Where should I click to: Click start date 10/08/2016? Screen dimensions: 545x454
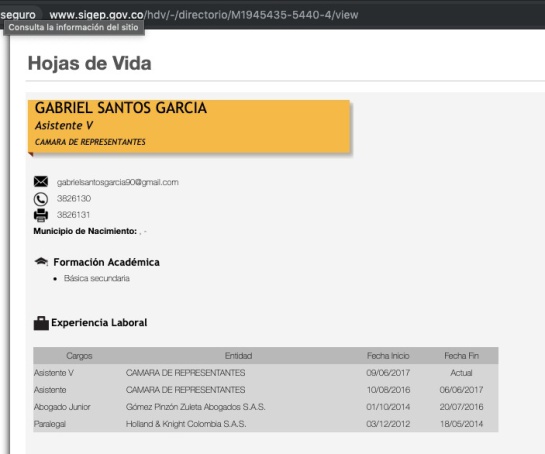click(388, 390)
